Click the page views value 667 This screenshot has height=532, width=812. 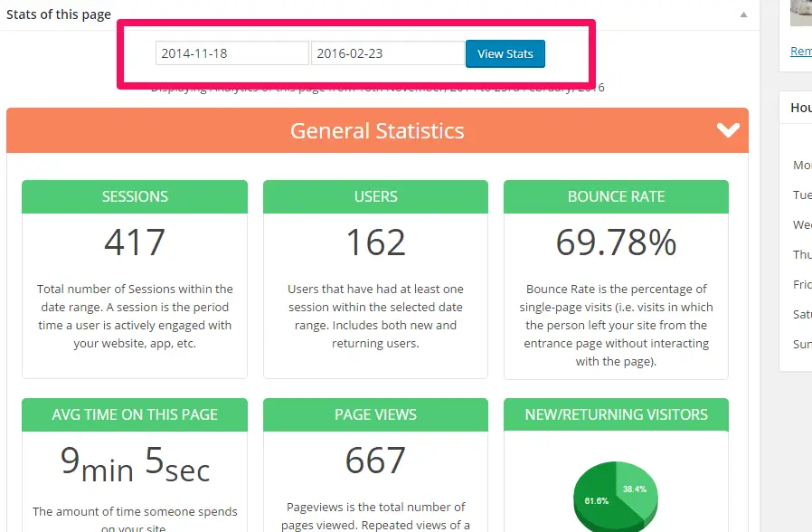click(375, 461)
